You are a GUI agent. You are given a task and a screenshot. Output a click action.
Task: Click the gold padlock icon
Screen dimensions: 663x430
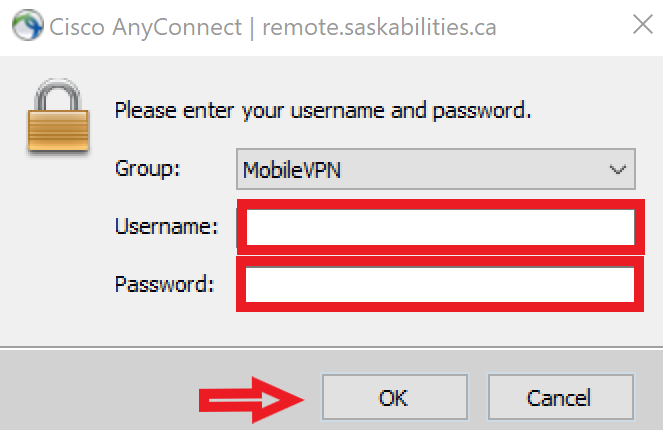point(58,115)
